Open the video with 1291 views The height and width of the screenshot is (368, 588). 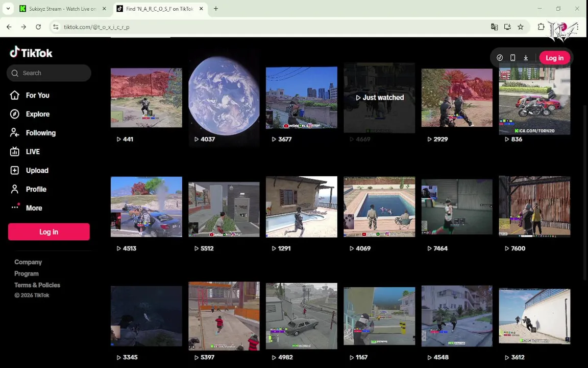tap(302, 206)
